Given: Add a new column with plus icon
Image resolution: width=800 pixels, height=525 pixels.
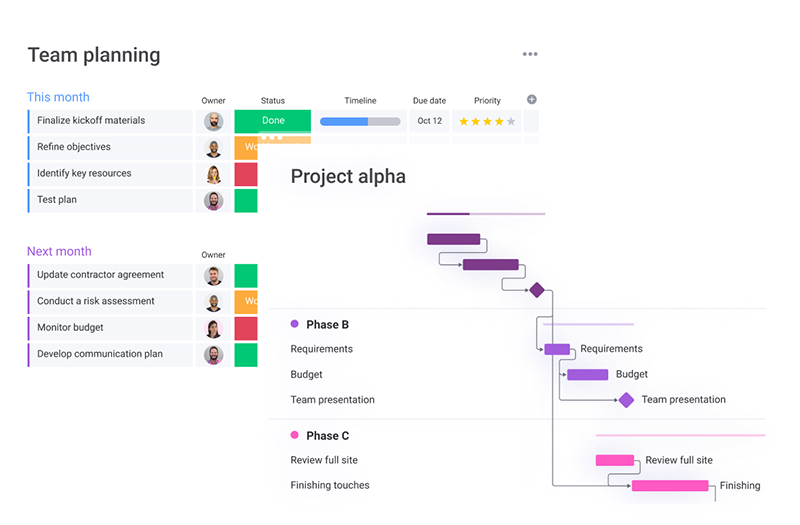Looking at the screenshot, I should (531, 99).
